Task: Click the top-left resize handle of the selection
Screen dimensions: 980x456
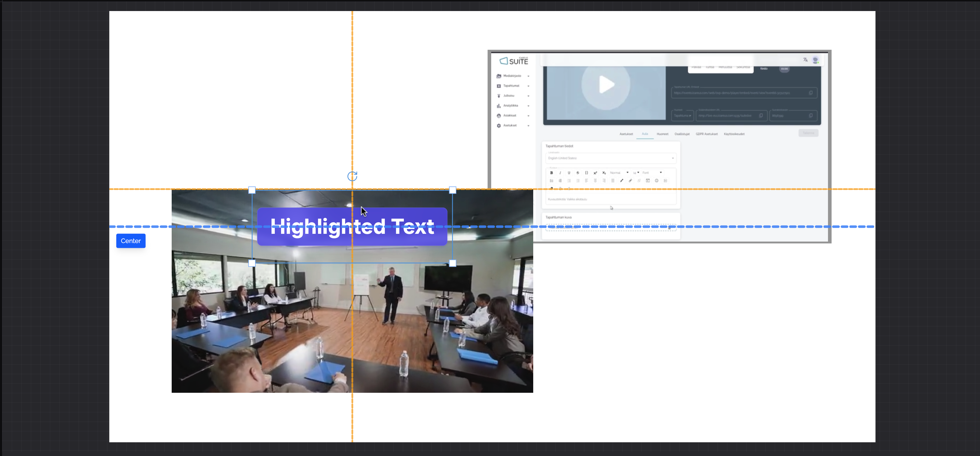Action: [x=252, y=190]
